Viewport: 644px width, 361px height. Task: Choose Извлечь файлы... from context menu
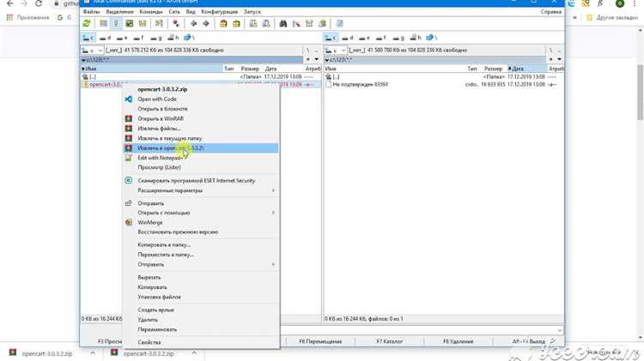pos(160,129)
